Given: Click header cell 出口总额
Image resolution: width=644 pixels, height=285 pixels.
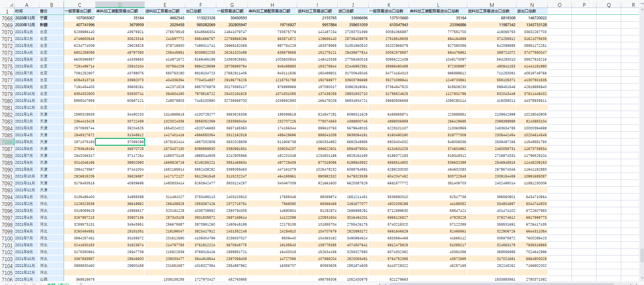Looking at the screenshot, I should click(200, 11).
